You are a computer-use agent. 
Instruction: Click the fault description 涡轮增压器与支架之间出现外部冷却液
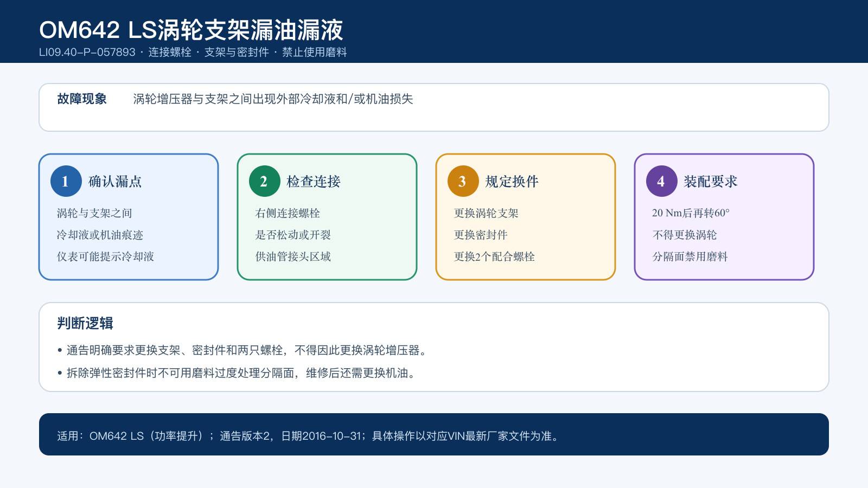(273, 99)
